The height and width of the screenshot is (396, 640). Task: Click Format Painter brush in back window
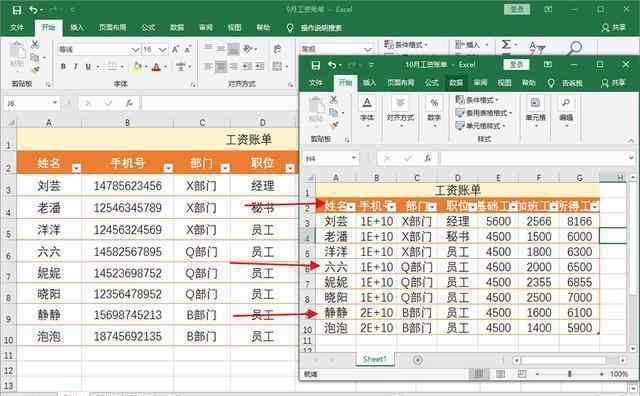pos(35,70)
